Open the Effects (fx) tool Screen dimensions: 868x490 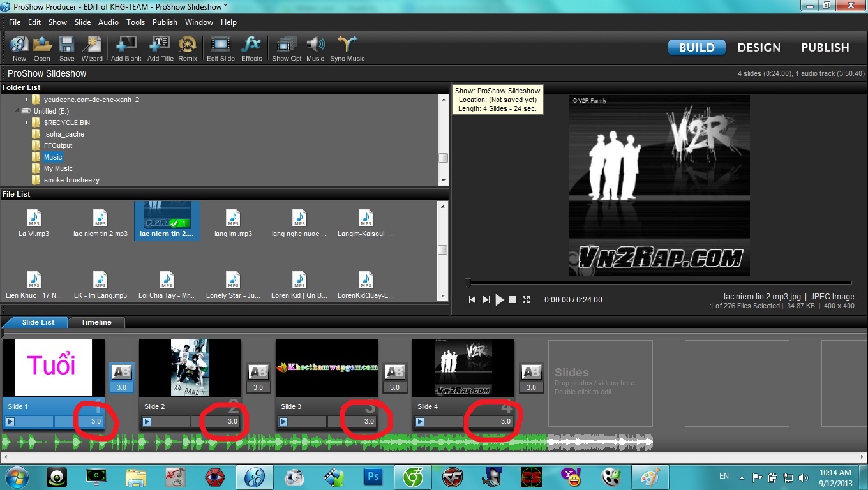coord(251,45)
